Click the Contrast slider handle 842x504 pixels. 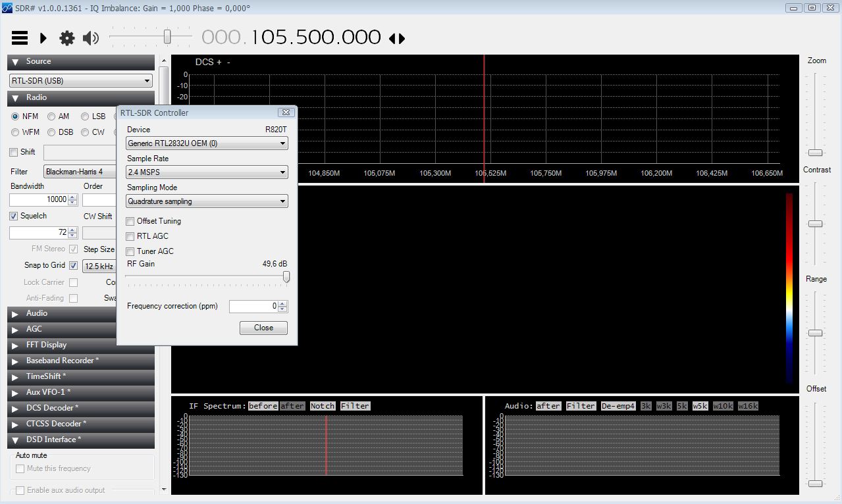[x=816, y=224]
